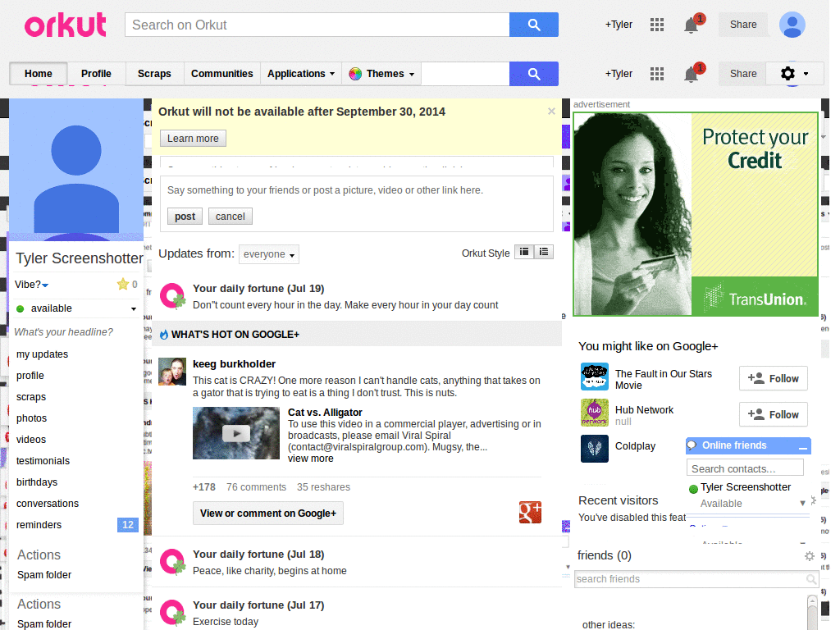840x630 pixels.
Task: Open chat Available status dropdown
Action: [x=802, y=503]
